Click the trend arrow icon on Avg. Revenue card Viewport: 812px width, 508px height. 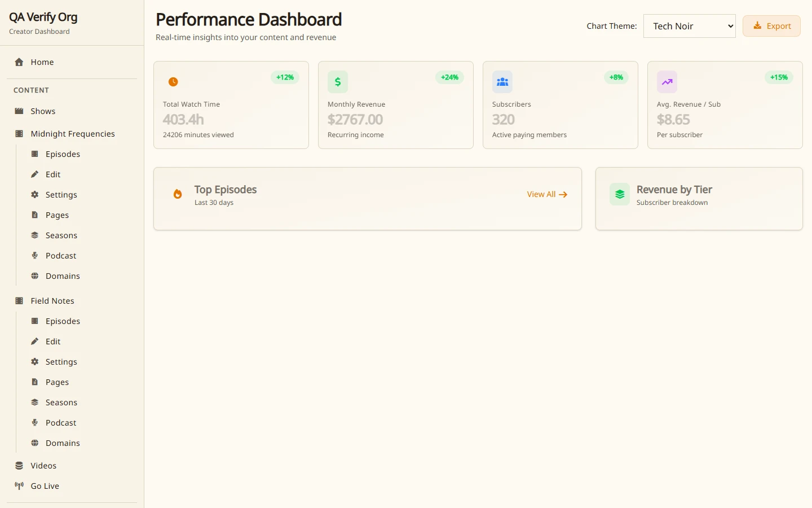point(667,82)
